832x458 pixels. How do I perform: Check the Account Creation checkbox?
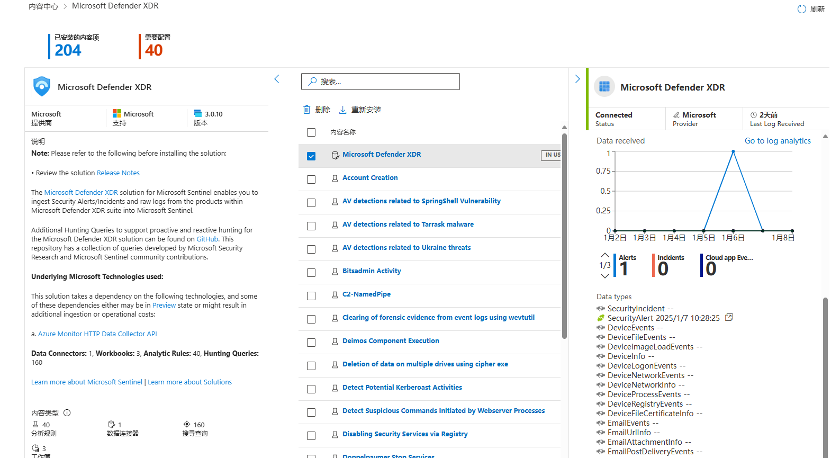tap(311, 179)
